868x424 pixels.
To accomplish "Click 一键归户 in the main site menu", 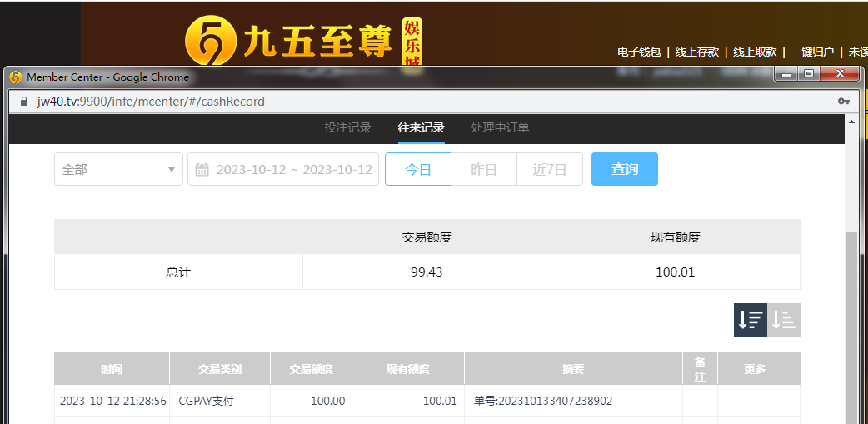I will tap(812, 52).
